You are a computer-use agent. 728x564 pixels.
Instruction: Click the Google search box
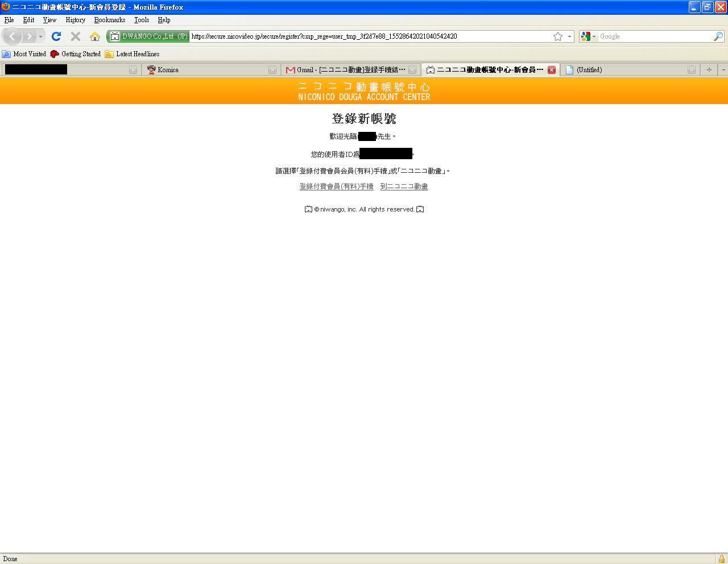[655, 36]
